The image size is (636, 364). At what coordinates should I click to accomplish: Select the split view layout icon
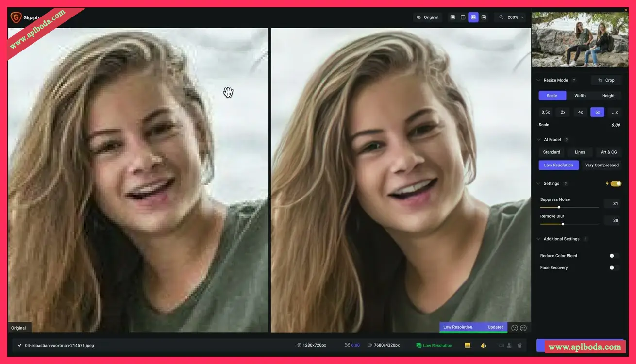pos(463,17)
